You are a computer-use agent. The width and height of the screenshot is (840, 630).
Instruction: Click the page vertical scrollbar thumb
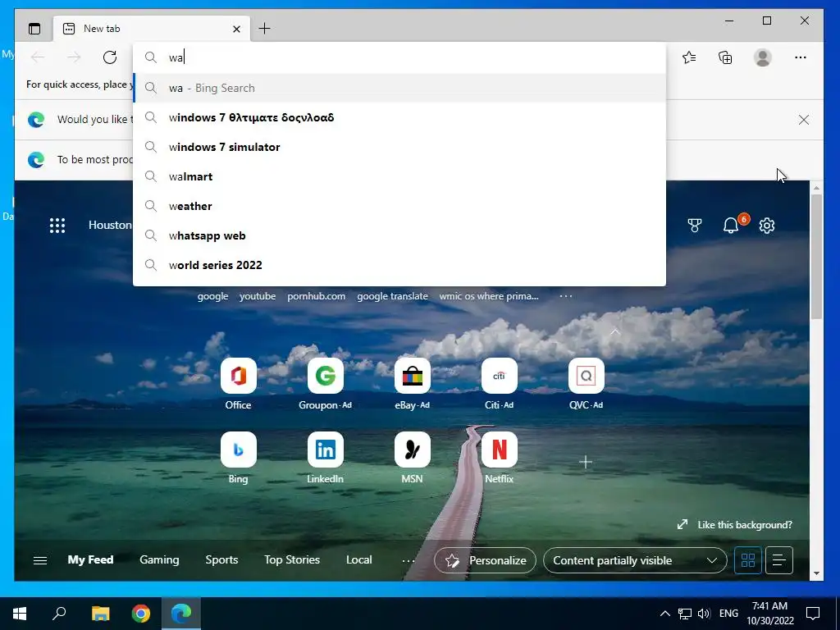(x=816, y=257)
